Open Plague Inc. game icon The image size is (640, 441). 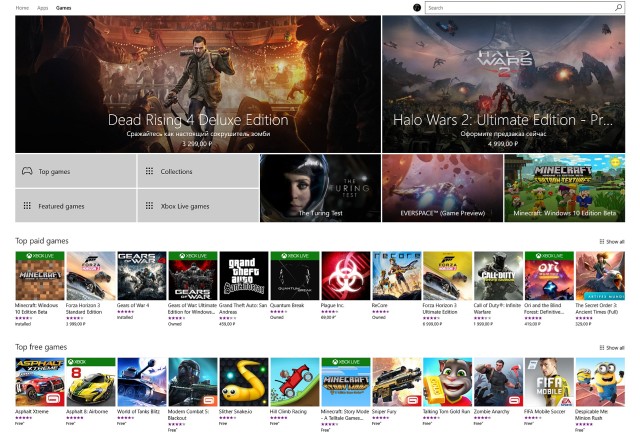(346, 276)
